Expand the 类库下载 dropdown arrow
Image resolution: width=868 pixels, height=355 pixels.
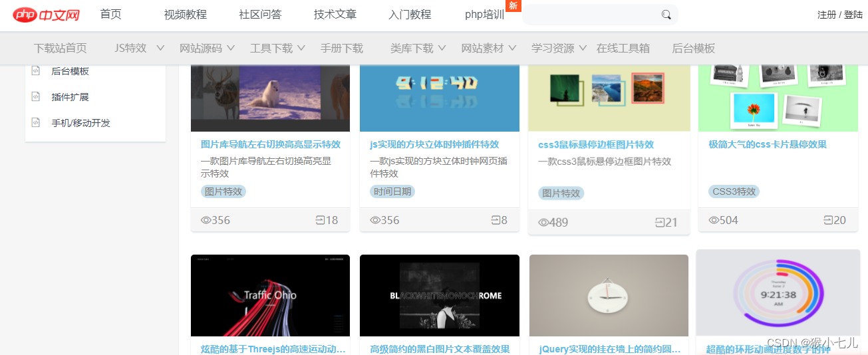point(442,48)
